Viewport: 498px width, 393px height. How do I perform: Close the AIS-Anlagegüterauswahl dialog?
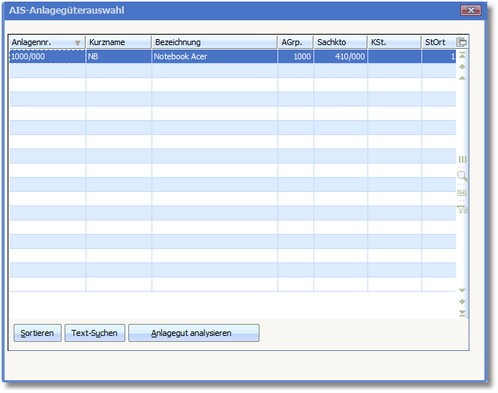(471, 10)
